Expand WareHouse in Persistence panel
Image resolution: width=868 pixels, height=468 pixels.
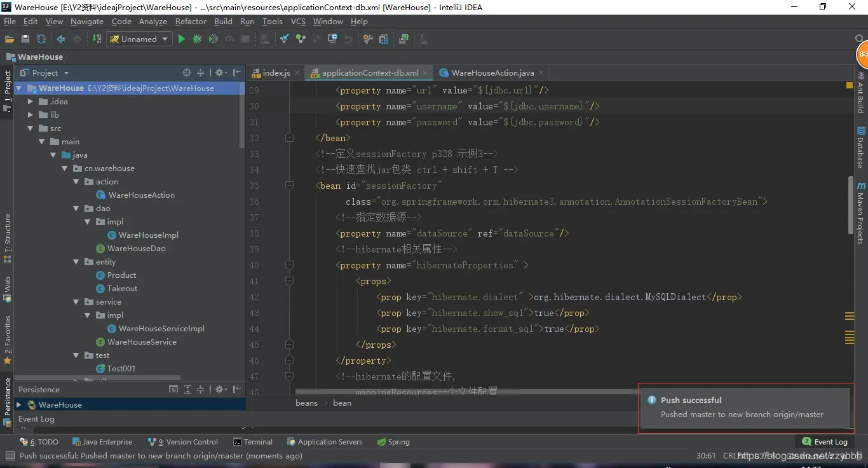click(x=19, y=404)
